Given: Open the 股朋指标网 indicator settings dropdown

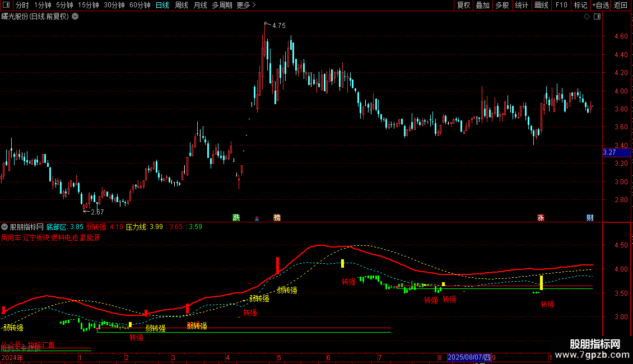Looking at the screenshot, I should pos(4,227).
